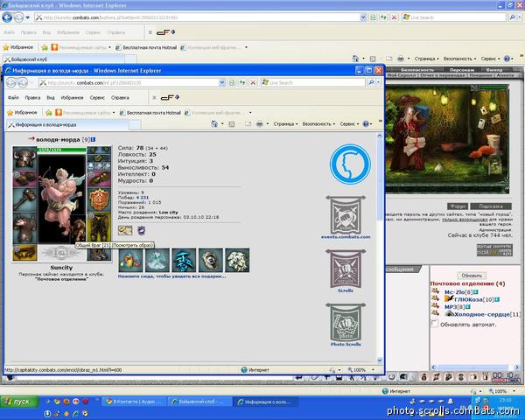Screen dimensions: 525x420
Task: Expand the Страница menu in info window
Action: [285, 124]
